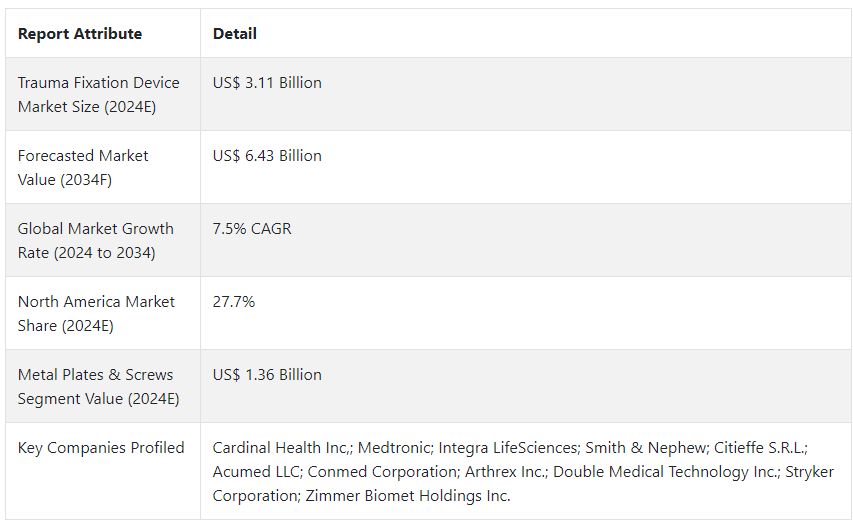The width and height of the screenshot is (853, 523).
Task: Click the Double Medical Technology Inc. name
Action: tap(665, 471)
